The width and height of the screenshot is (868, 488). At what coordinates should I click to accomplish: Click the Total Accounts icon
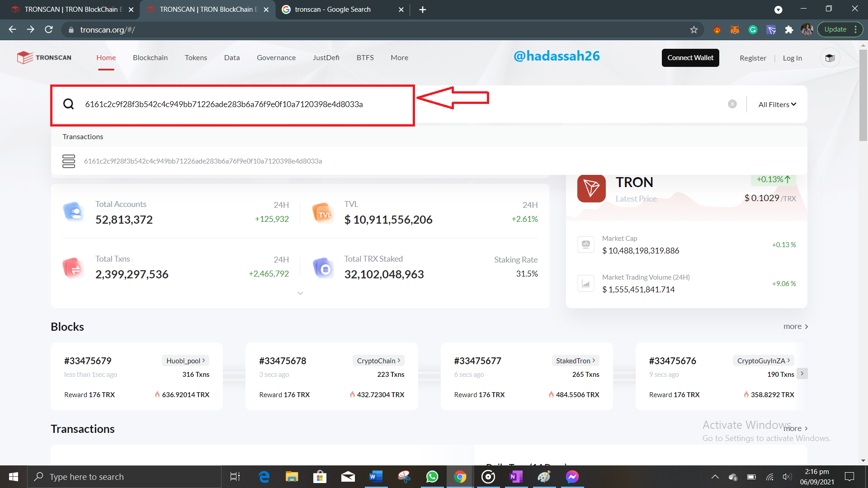(x=74, y=211)
